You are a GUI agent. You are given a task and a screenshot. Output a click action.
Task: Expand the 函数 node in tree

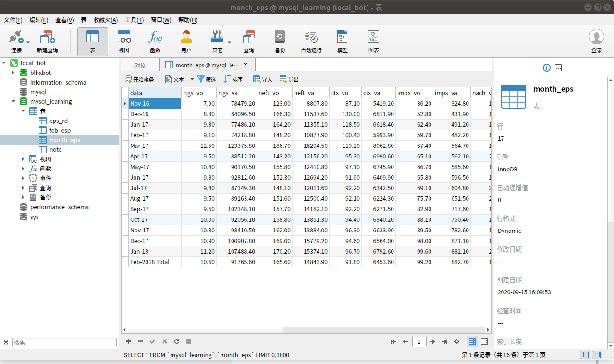pos(23,169)
